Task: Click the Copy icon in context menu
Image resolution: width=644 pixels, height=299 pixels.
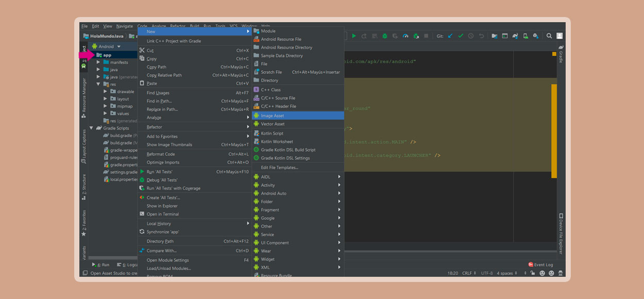Action: pos(142,59)
